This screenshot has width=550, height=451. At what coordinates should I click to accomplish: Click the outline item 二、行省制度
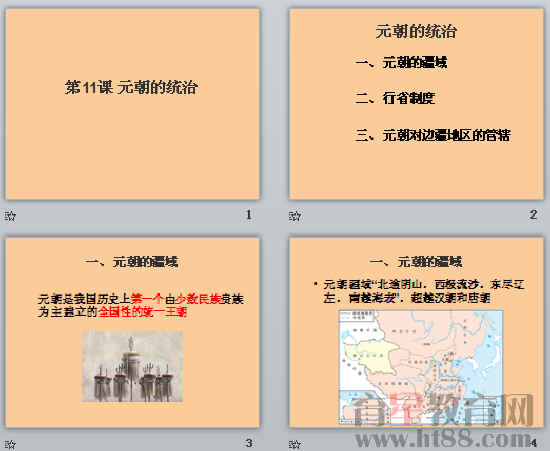pos(395,98)
